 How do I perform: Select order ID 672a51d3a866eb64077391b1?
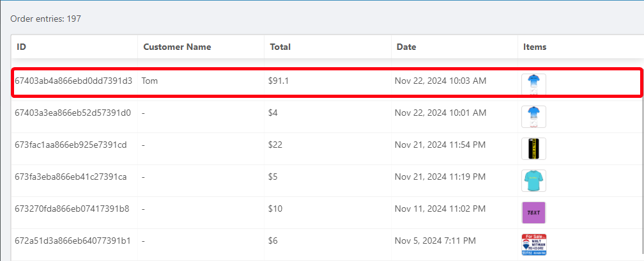pyautogui.click(x=73, y=241)
